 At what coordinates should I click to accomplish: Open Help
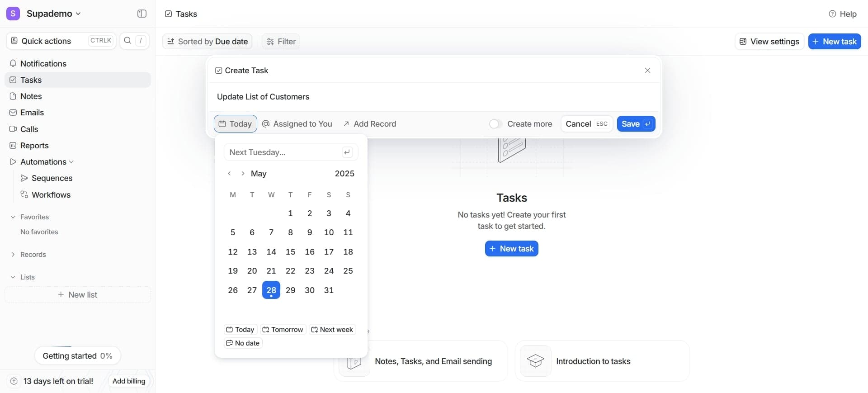[x=843, y=14]
